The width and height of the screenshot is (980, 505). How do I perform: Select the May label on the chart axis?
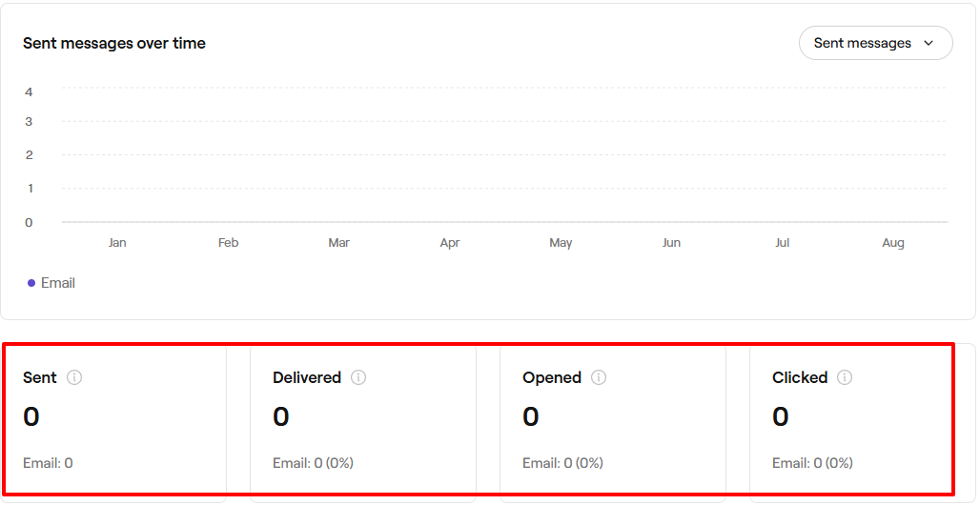click(x=561, y=243)
